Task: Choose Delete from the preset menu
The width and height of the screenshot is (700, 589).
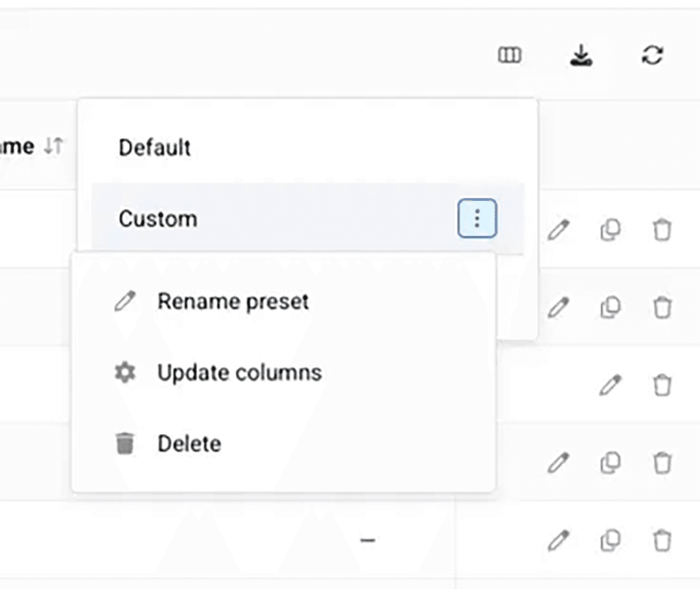Action: pos(283,444)
